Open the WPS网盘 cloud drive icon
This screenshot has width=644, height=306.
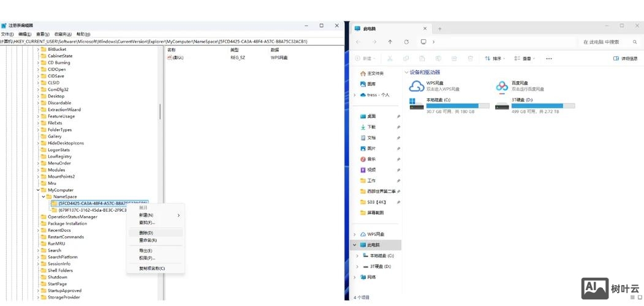[417, 86]
